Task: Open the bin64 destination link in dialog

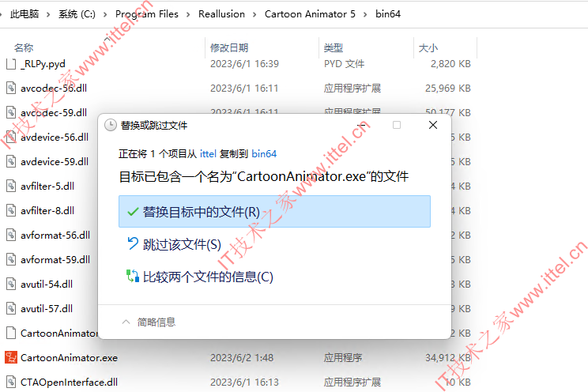Action: pos(264,154)
